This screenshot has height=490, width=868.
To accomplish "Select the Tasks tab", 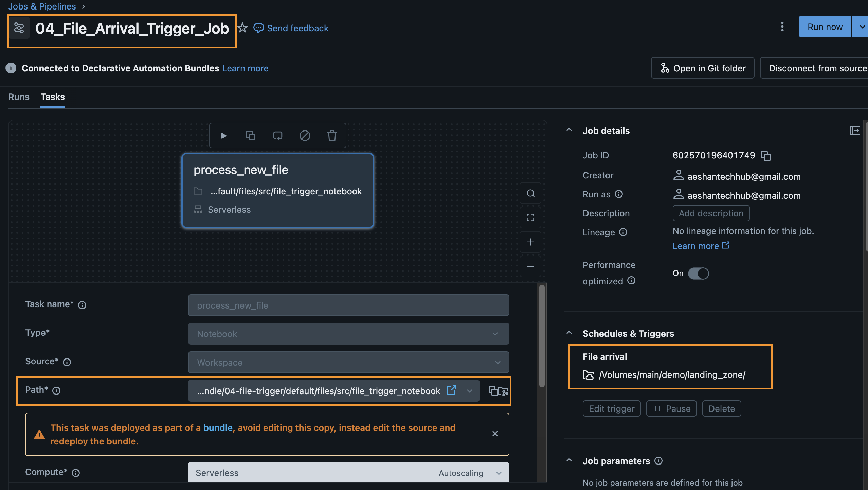I will coord(53,97).
